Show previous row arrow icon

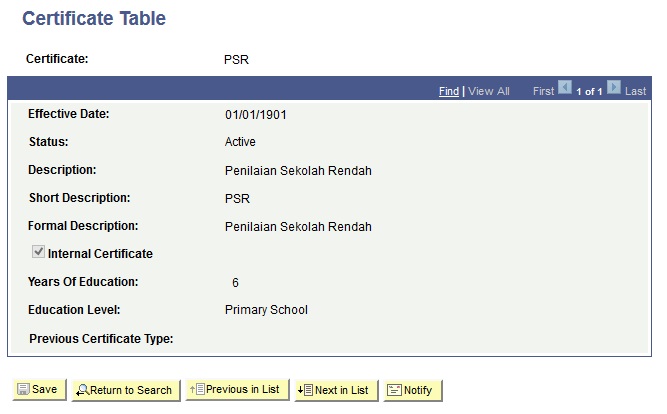coord(565,87)
